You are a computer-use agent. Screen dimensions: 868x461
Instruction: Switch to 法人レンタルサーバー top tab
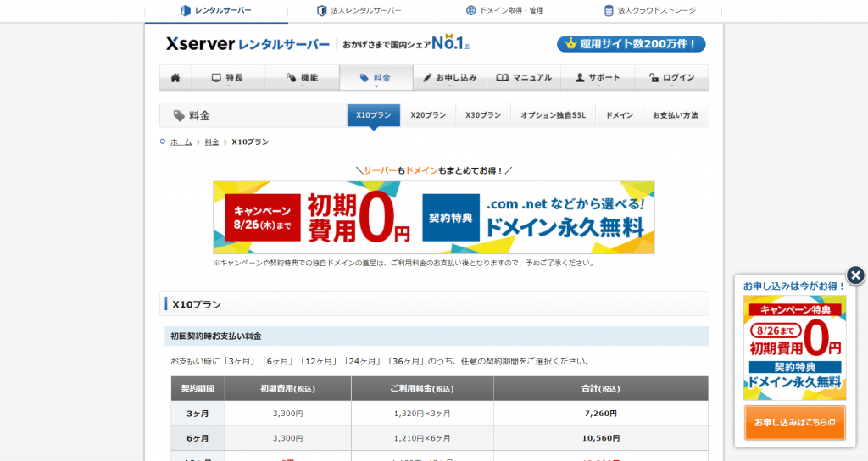[359, 10]
